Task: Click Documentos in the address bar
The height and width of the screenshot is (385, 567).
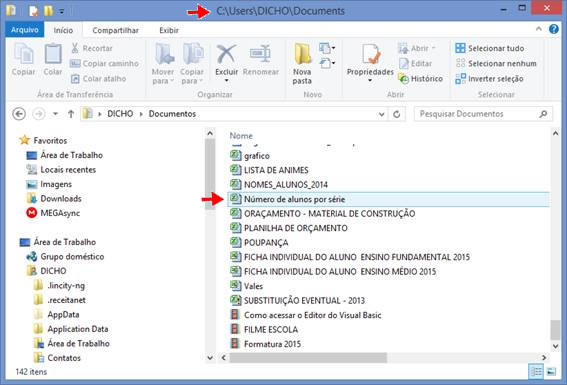Action: pyautogui.click(x=172, y=114)
